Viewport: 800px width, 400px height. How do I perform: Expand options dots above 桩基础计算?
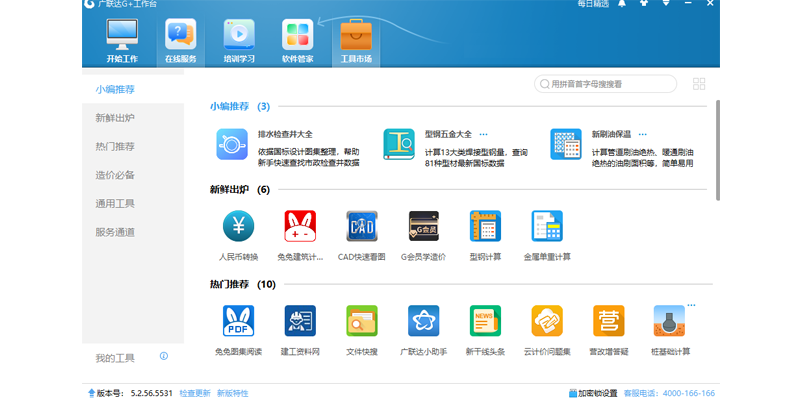pyautogui.click(x=691, y=306)
